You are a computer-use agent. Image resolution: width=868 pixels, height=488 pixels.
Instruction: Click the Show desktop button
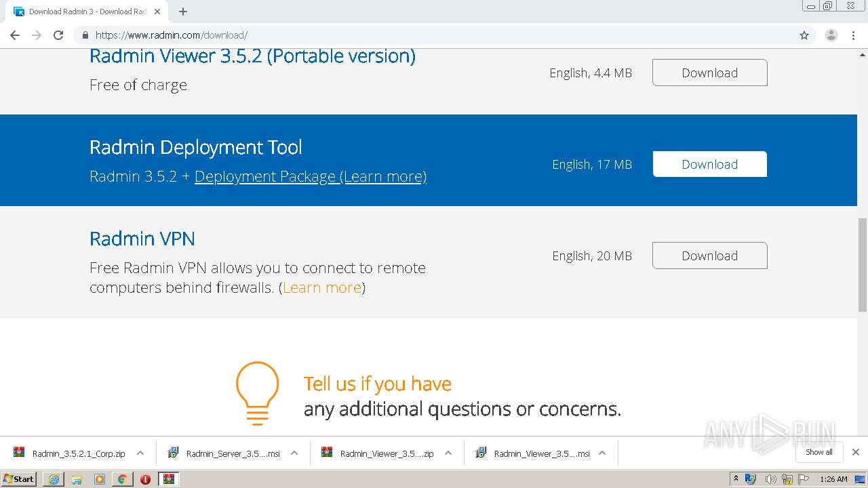pos(860,479)
